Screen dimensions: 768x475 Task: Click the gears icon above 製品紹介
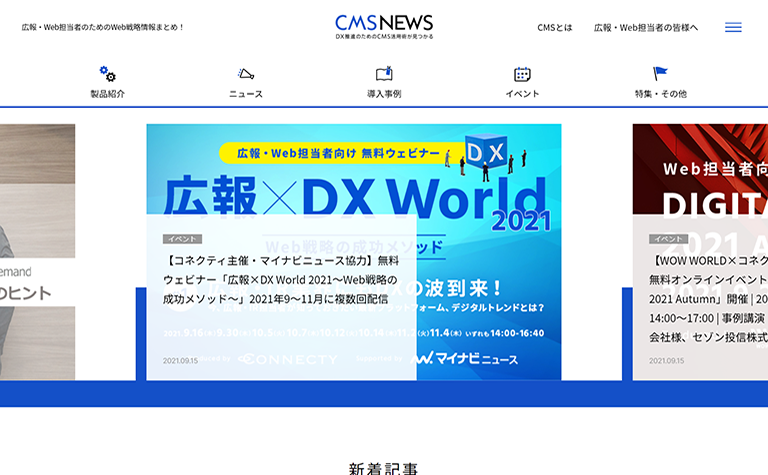(x=107, y=74)
